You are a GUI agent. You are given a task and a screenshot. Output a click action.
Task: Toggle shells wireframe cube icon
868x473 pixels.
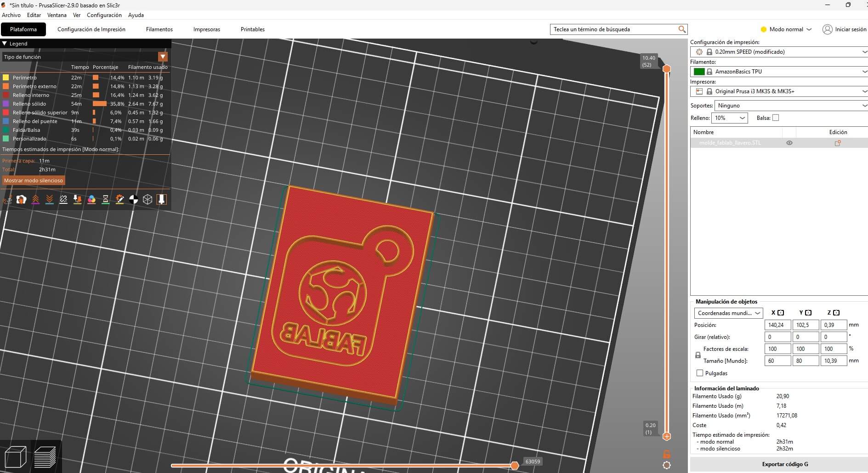pos(148,199)
